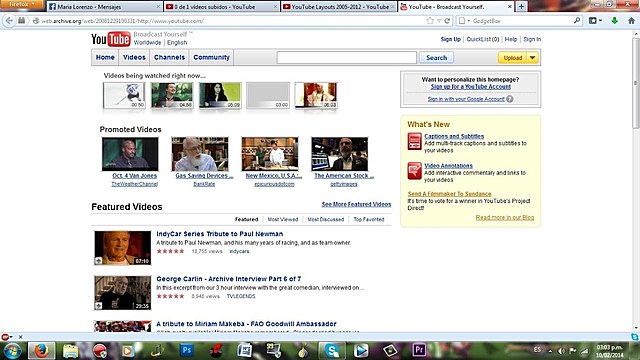Click in the YouTube search input field
The image size is (640, 360).
point(347,58)
